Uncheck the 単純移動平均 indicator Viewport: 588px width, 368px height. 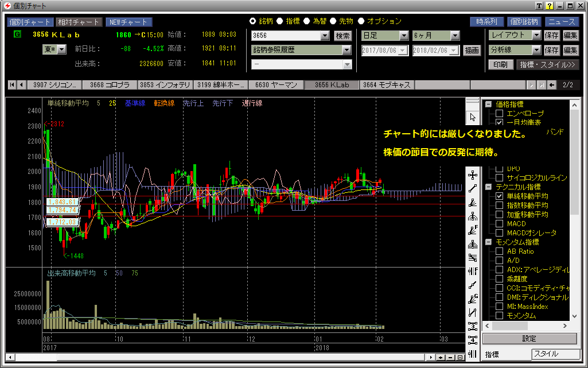pos(499,196)
